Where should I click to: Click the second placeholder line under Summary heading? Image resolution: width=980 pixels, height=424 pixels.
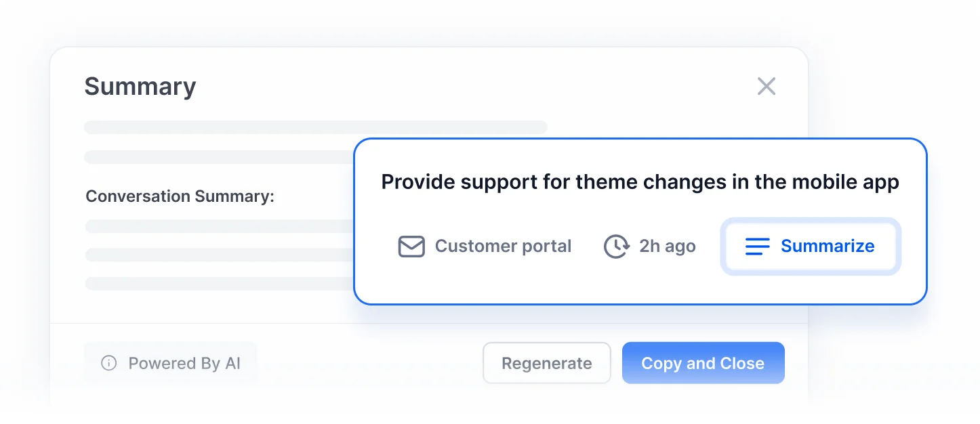pyautogui.click(x=219, y=157)
